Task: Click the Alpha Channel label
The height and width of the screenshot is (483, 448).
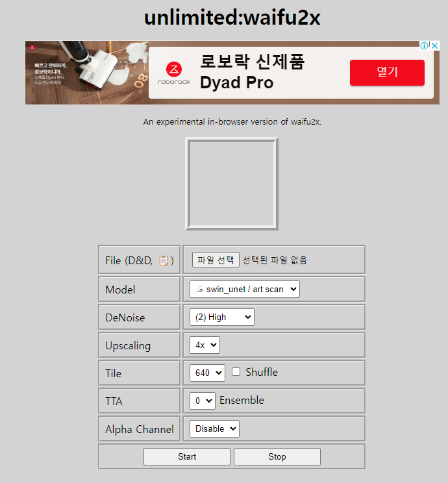Action: (140, 429)
